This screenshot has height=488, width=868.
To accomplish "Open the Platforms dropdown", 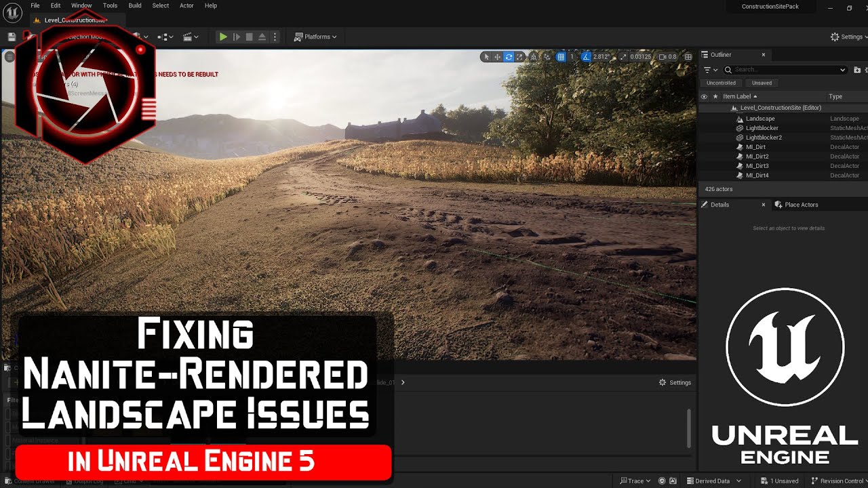I will click(315, 37).
